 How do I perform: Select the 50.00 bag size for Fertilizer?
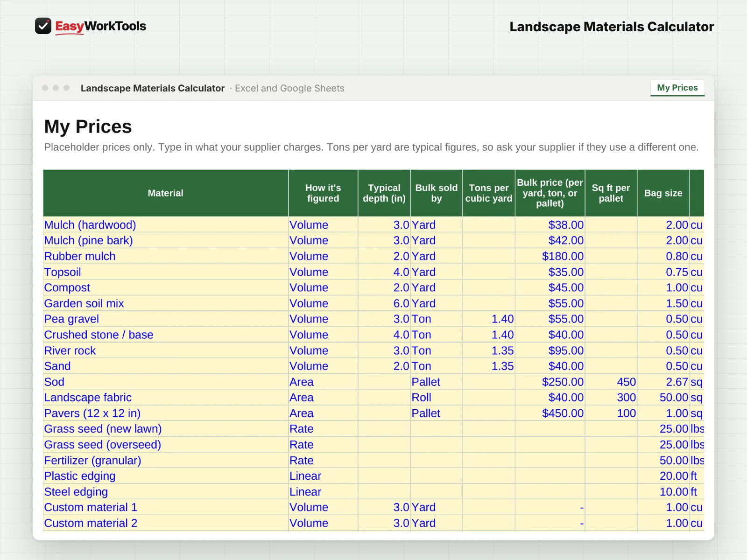click(663, 461)
